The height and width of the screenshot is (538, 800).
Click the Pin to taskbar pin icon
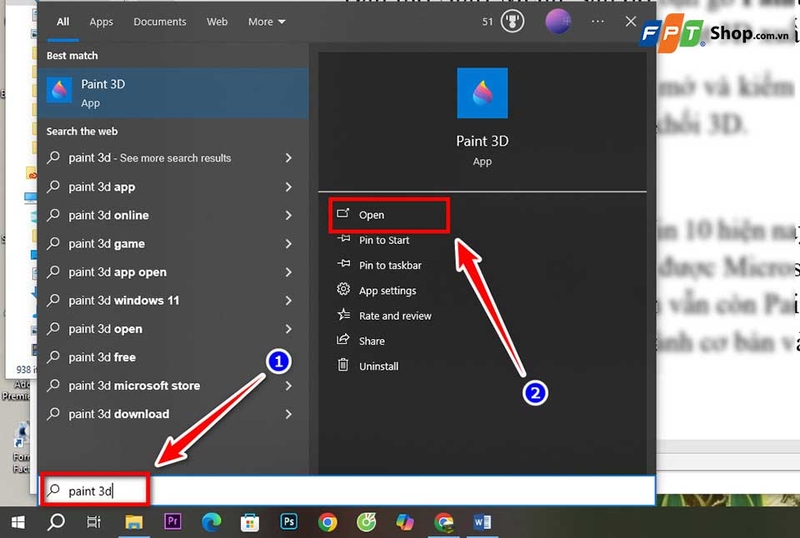point(343,264)
